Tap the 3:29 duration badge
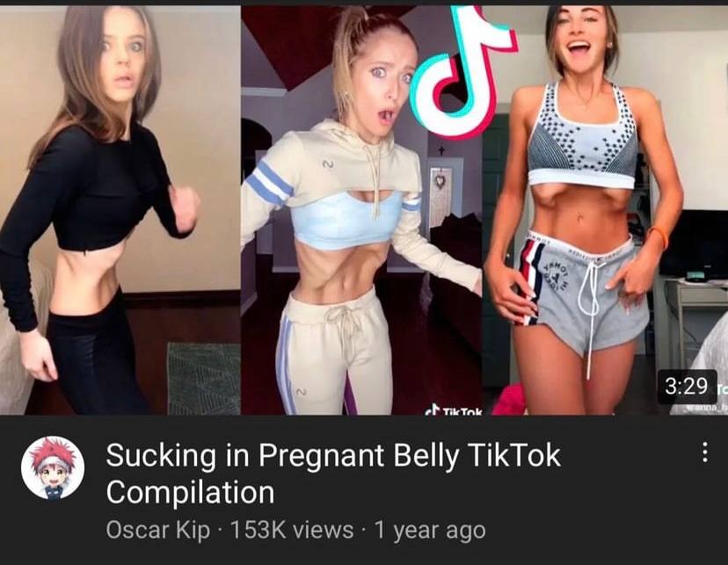The width and height of the screenshot is (728, 565). [687, 386]
